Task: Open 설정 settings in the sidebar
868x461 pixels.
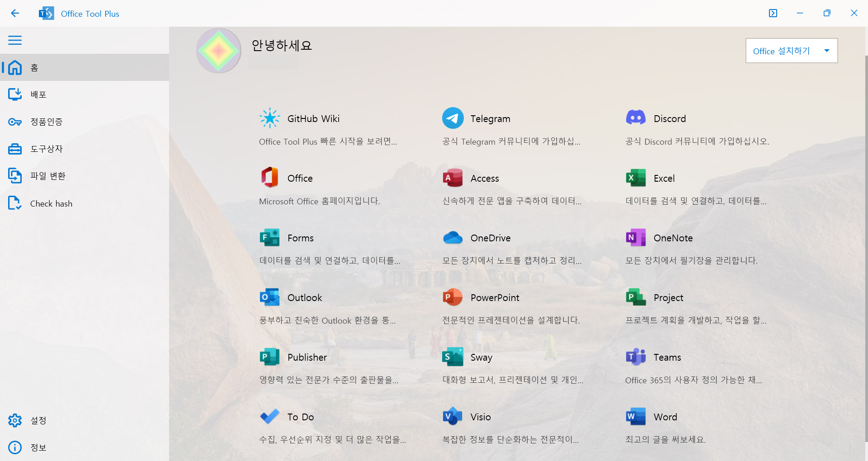Action: click(x=85, y=420)
